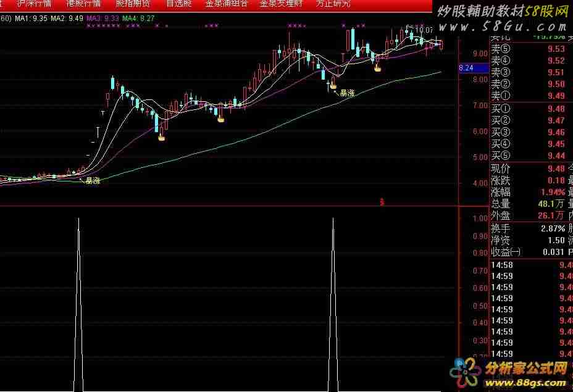
Task: Select the 卖④ ask row at 9.52
Action: (531, 60)
